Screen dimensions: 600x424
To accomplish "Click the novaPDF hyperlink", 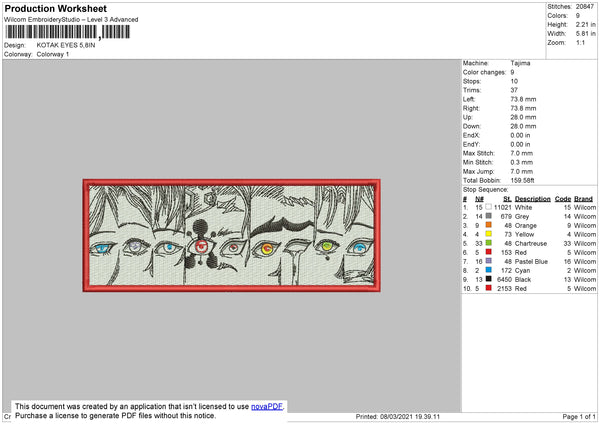I will [267, 406].
